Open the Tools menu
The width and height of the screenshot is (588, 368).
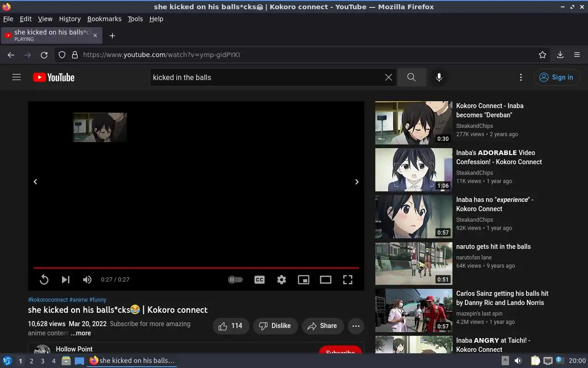point(135,19)
